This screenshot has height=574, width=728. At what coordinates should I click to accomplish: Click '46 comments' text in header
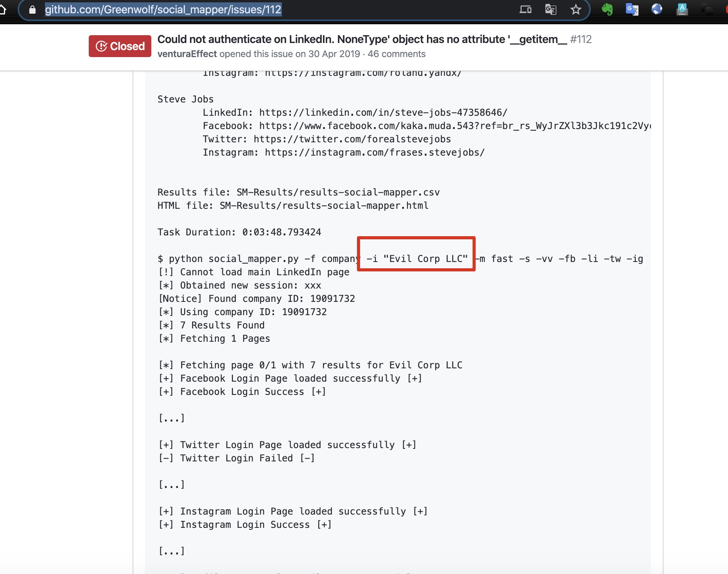[396, 54]
